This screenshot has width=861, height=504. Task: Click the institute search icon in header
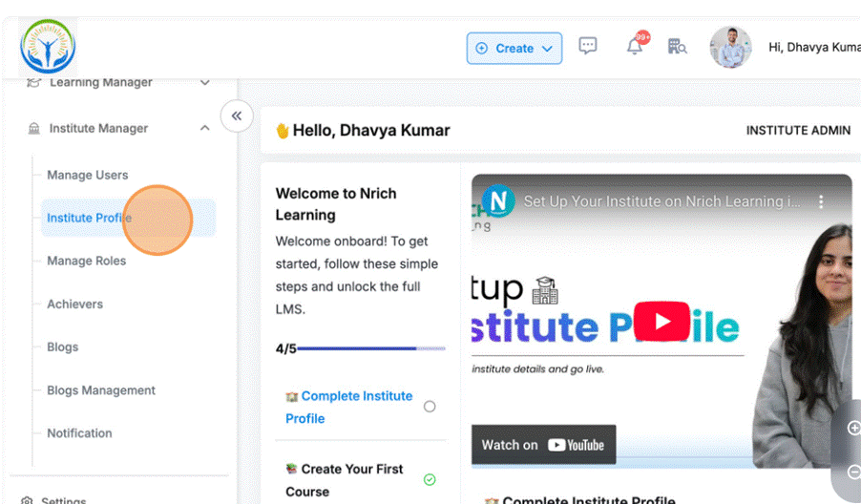677,47
